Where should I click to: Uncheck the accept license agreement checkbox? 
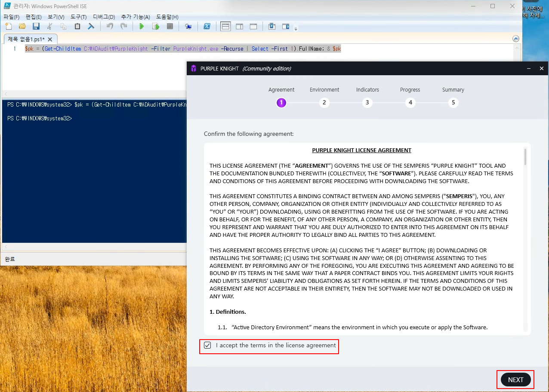(208, 345)
